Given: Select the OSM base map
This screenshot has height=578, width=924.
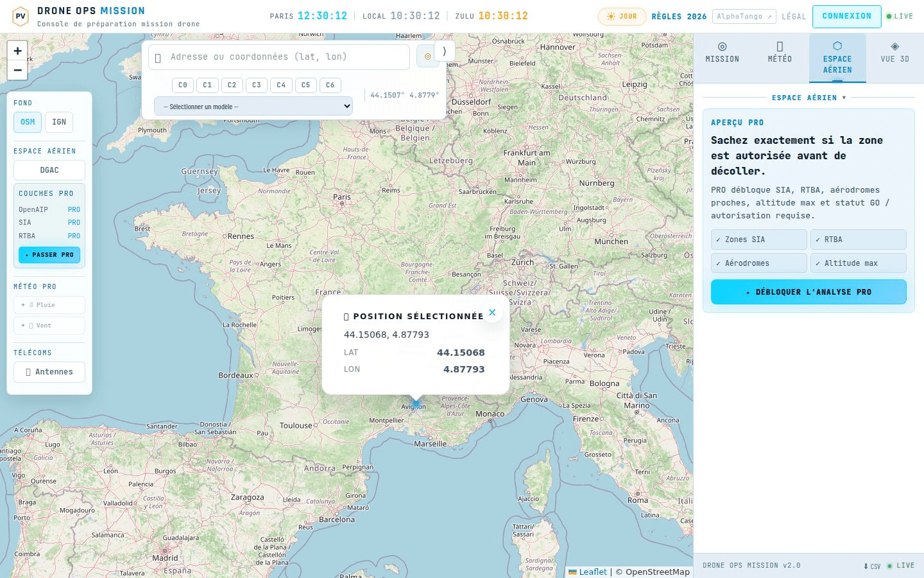Looking at the screenshot, I should [28, 122].
